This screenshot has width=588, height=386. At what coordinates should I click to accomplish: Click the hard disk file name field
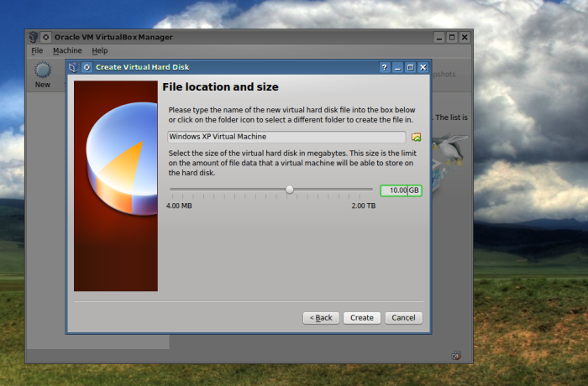click(286, 137)
